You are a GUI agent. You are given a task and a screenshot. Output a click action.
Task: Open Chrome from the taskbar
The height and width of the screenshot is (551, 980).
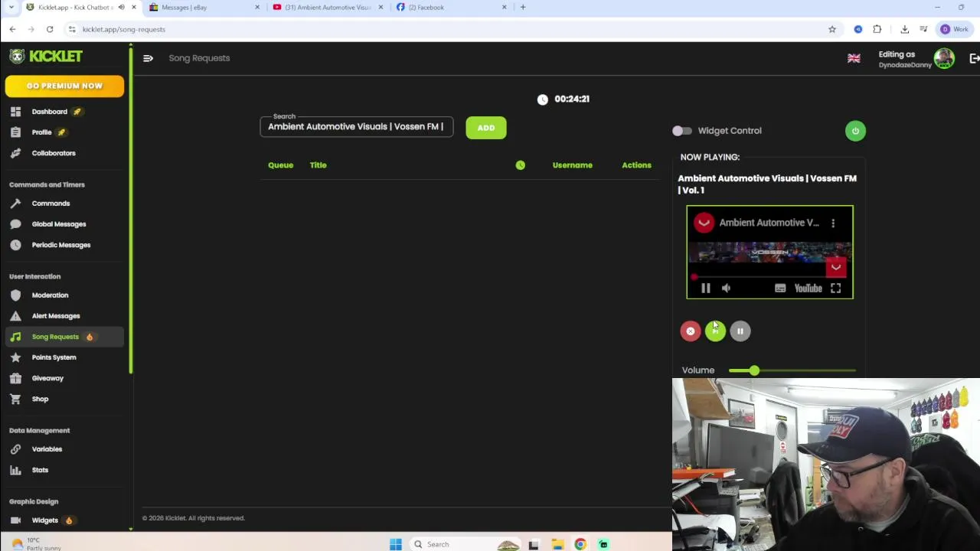[x=580, y=544]
